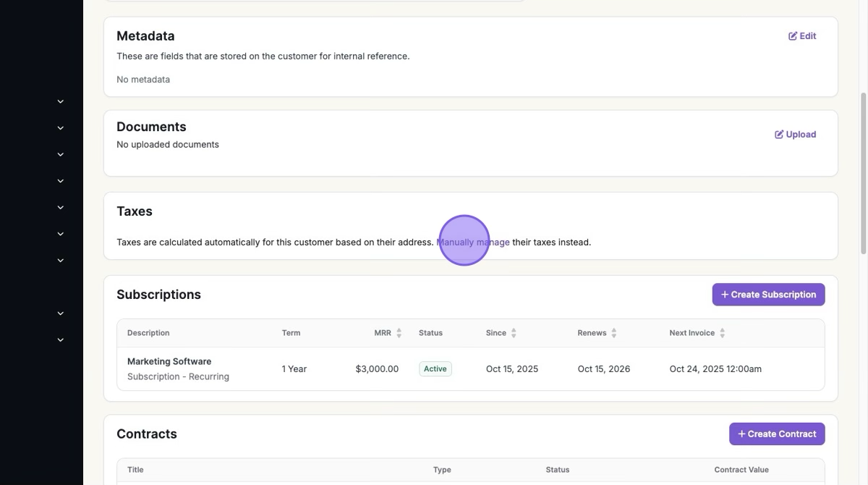Expand the topmost sidebar chevron
The height and width of the screenshot is (485, 868).
click(61, 102)
